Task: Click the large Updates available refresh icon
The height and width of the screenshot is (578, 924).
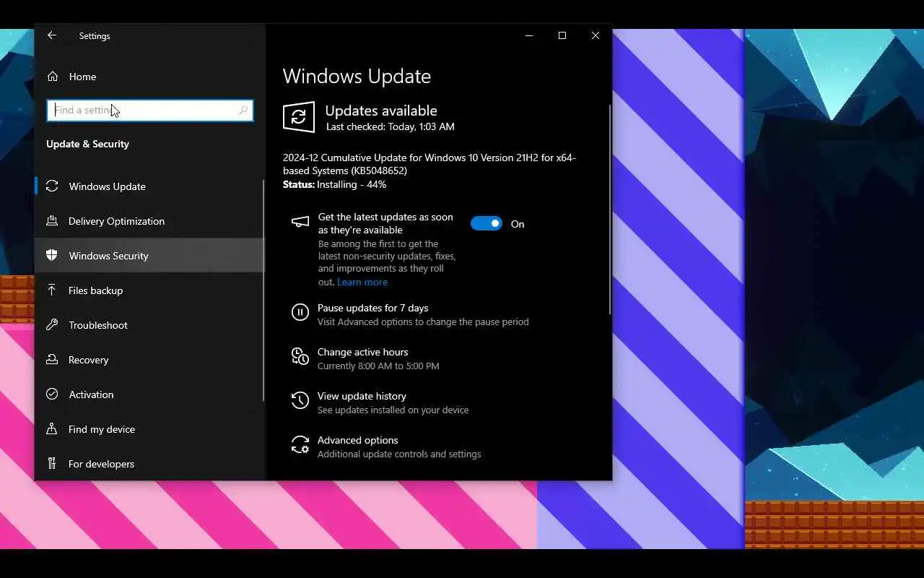Action: point(299,117)
